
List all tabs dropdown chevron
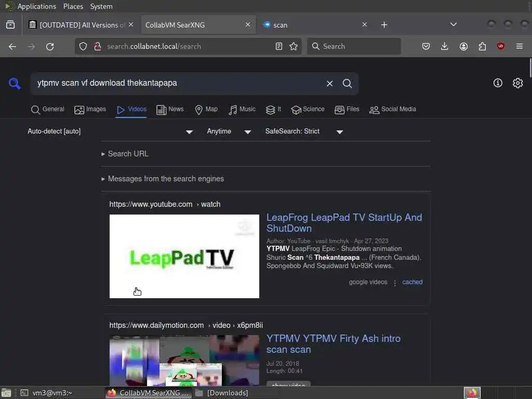point(453,24)
